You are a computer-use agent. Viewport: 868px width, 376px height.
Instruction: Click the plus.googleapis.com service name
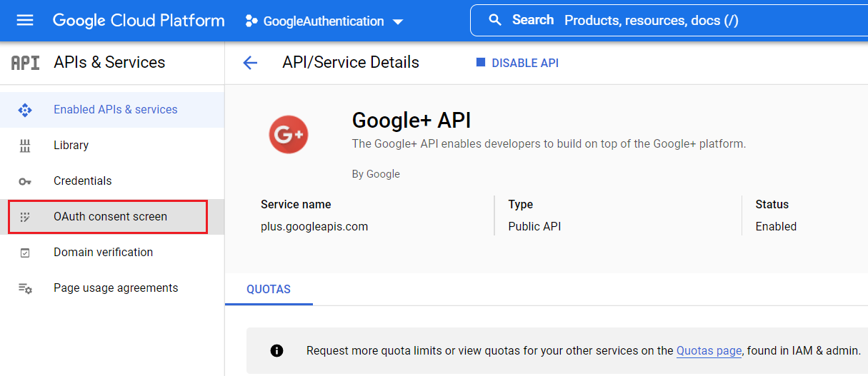(314, 226)
